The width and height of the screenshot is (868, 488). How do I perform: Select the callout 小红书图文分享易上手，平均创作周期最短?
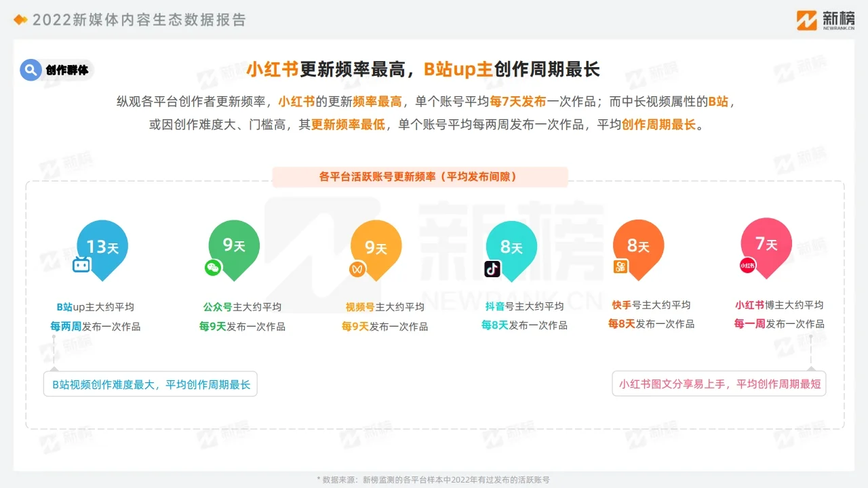point(719,384)
